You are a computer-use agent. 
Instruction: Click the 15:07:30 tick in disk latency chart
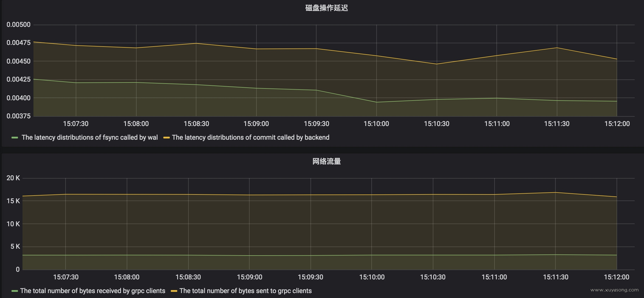[76, 124]
